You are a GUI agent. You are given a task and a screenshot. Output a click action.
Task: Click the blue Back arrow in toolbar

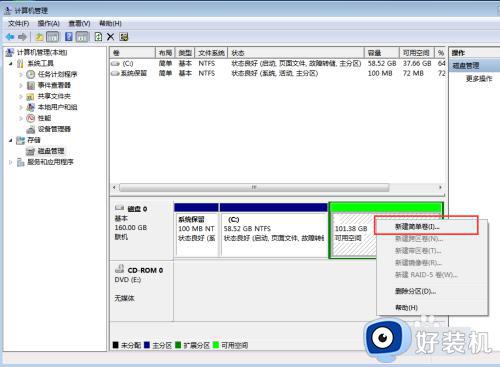tap(10, 37)
